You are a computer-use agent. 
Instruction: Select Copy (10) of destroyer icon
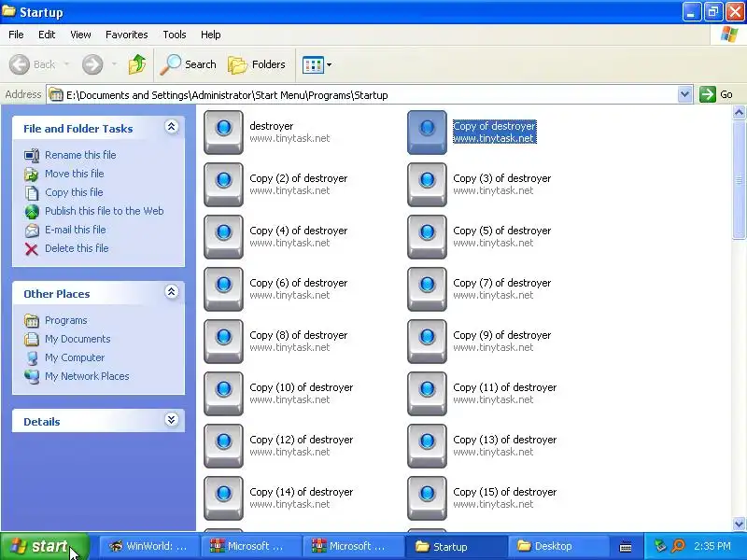coord(223,394)
